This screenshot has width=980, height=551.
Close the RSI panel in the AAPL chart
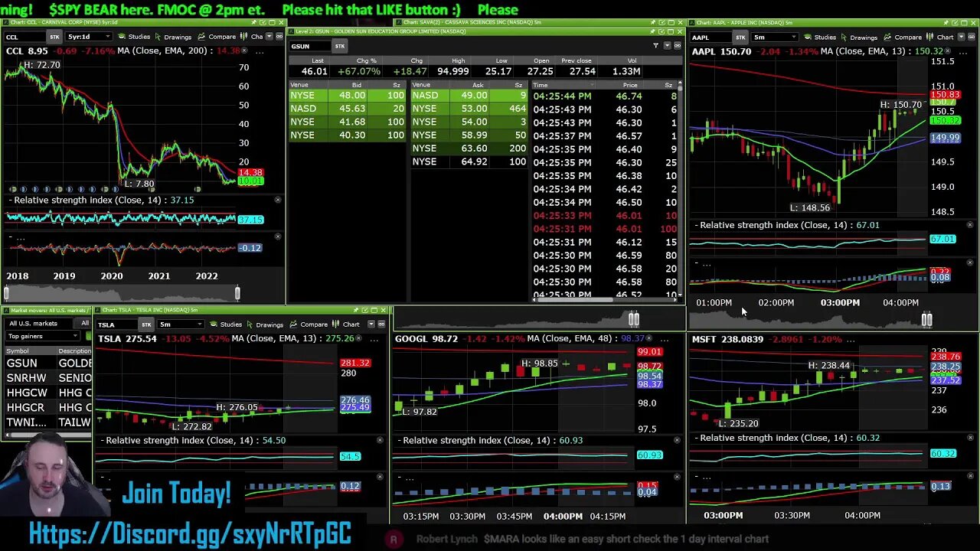[x=970, y=225]
